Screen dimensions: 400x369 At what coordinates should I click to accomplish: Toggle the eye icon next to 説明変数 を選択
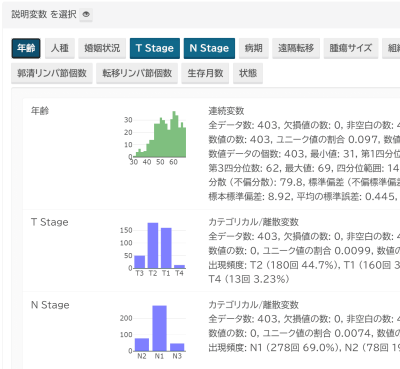(86, 14)
